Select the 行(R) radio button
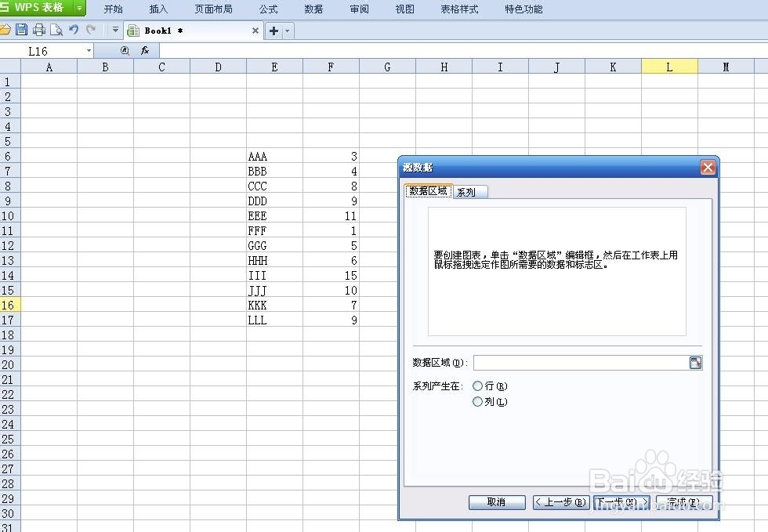Screen dimensions: 768x532 [478, 385]
